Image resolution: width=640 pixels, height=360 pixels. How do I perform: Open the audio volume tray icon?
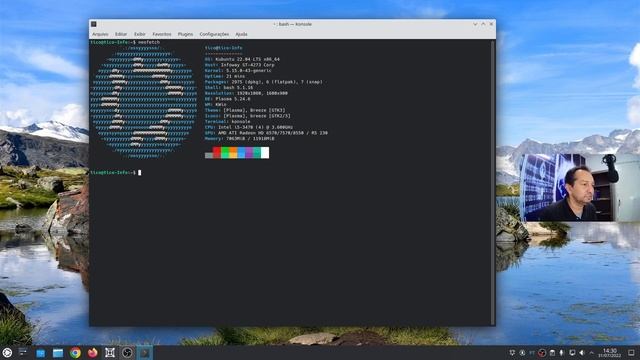point(582,353)
